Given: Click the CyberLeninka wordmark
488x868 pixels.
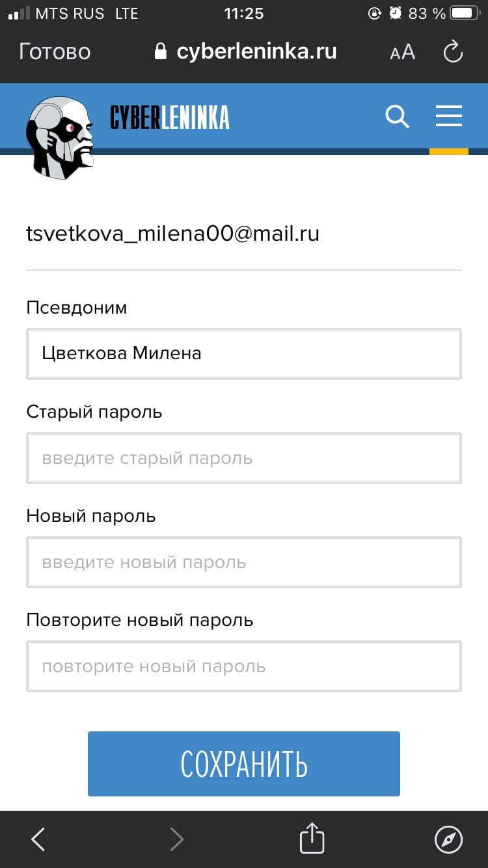Looking at the screenshot, I should coord(170,118).
